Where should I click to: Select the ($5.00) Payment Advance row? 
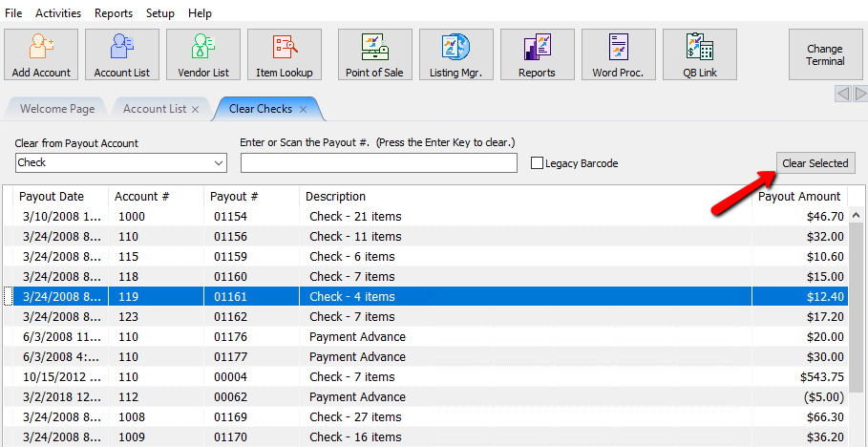(425, 396)
